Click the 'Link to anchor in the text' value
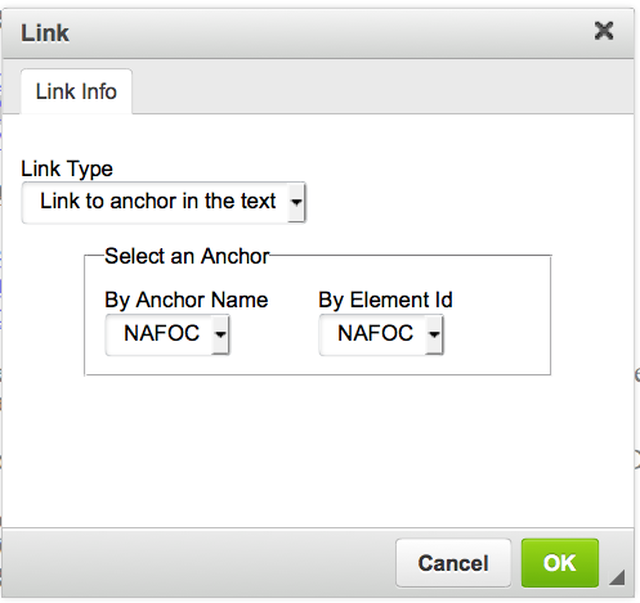Viewport: 640px width, 603px height. click(x=157, y=201)
